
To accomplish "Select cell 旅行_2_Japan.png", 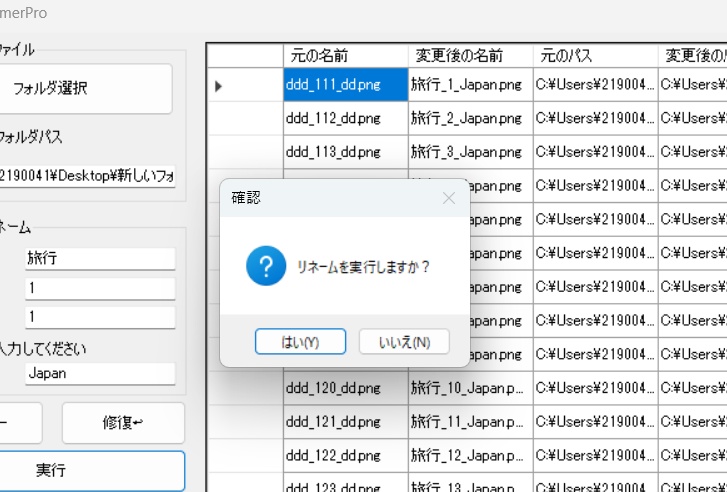I will [x=471, y=118].
